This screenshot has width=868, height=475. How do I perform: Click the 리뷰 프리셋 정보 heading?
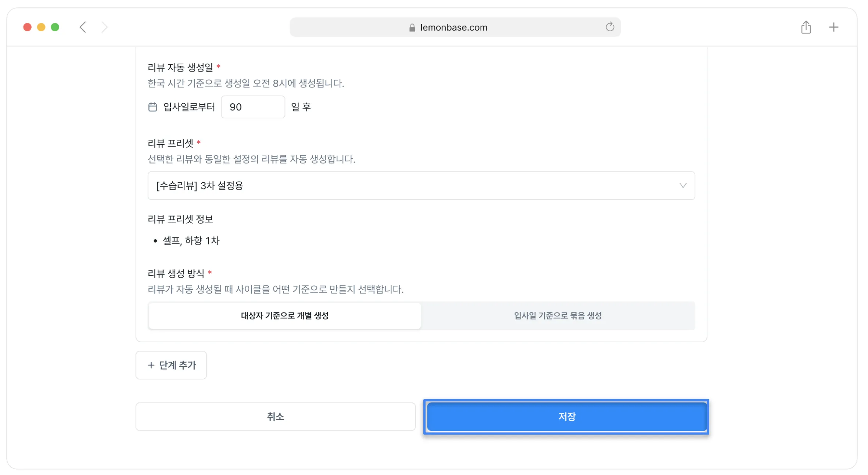point(180,219)
